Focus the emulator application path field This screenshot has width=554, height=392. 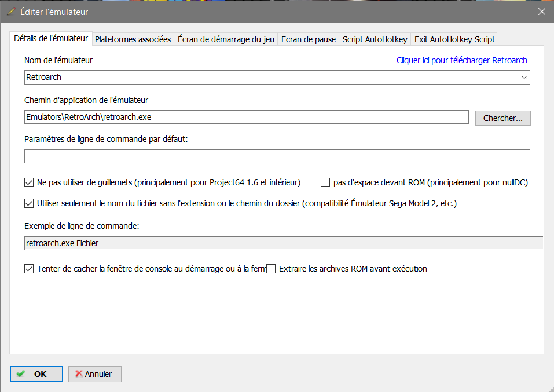click(247, 117)
